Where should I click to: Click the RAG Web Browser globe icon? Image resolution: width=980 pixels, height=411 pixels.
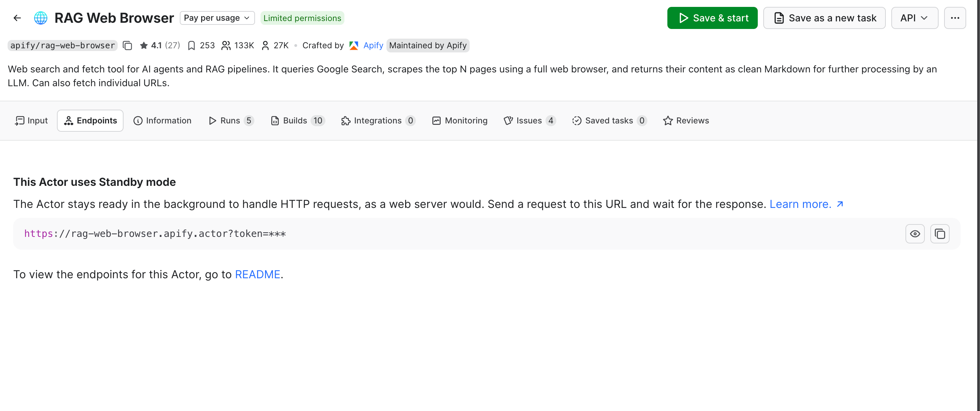[41, 18]
